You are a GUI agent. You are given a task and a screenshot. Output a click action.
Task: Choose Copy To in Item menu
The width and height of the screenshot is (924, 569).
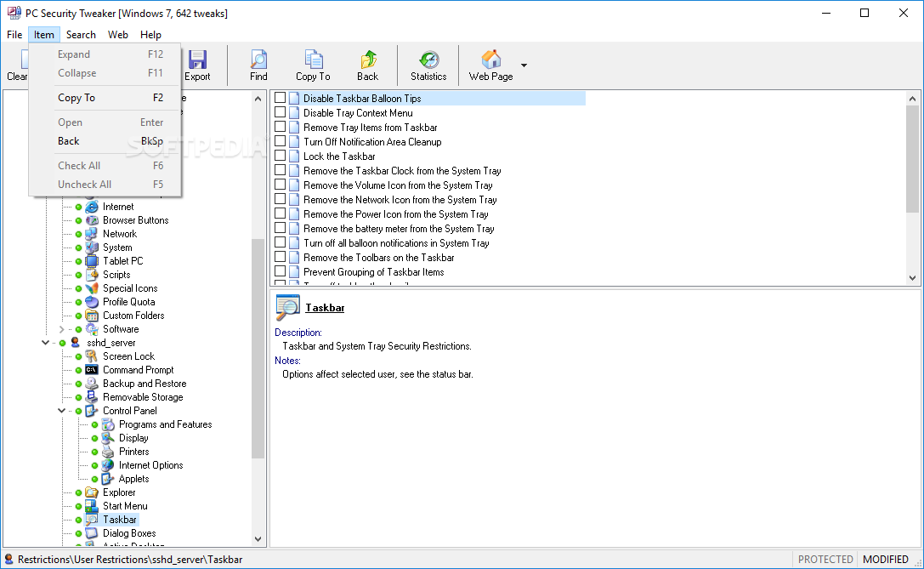pyautogui.click(x=105, y=98)
